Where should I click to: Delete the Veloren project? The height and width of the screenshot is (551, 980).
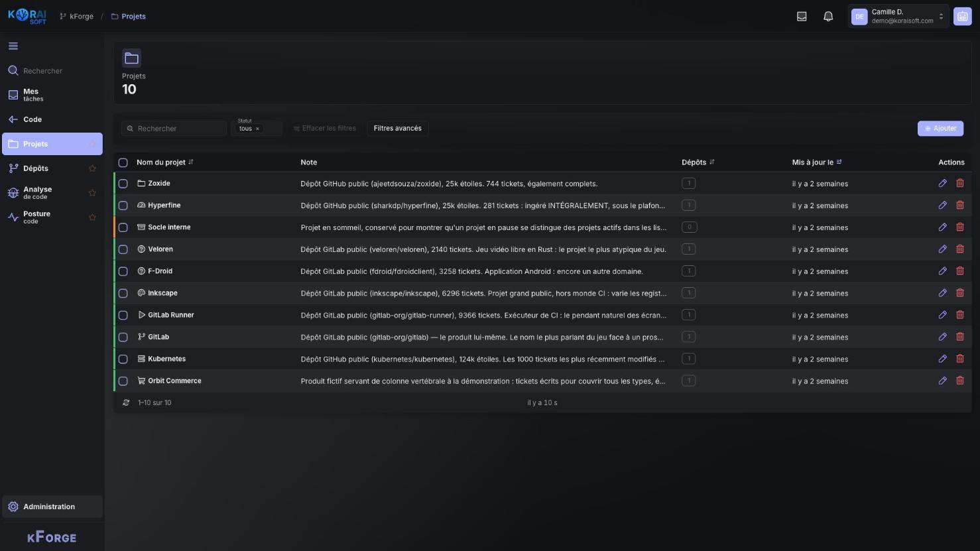tap(959, 249)
